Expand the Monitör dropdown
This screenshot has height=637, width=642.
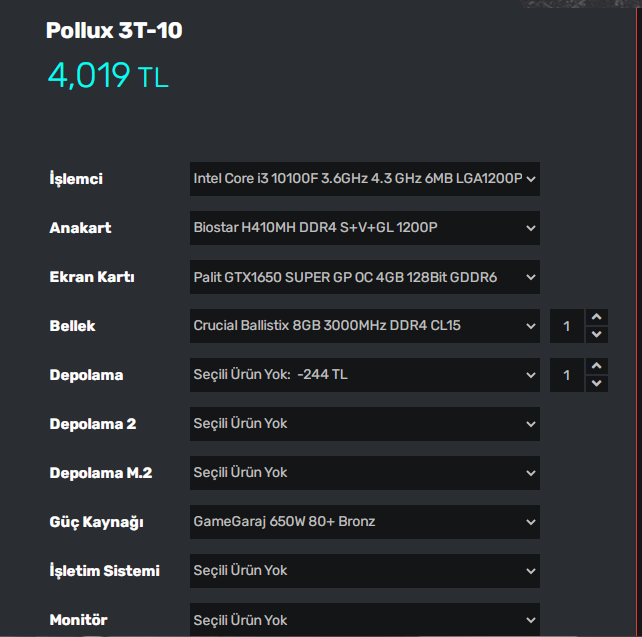point(365,620)
